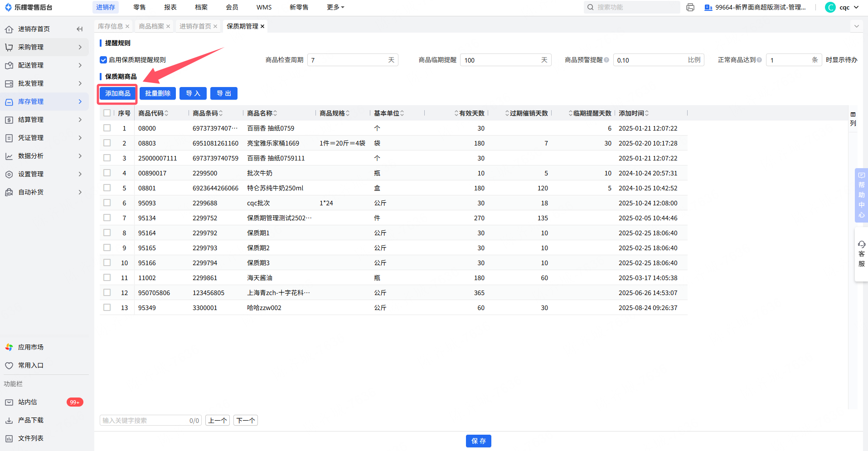Click the 批量删除 button
Image resolution: width=868 pixels, height=451 pixels.
click(158, 93)
